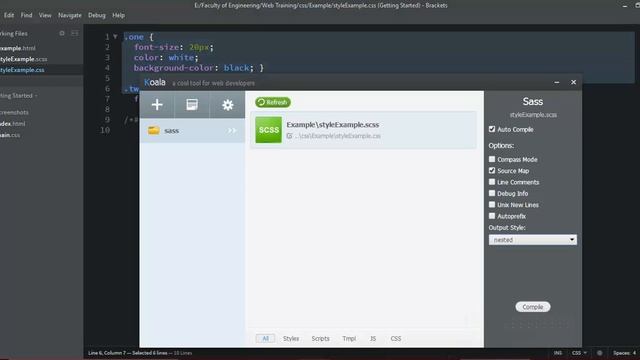Open index.html in Brackets sidebar
This screenshot has height=360, width=640.
pyautogui.click(x=12, y=124)
